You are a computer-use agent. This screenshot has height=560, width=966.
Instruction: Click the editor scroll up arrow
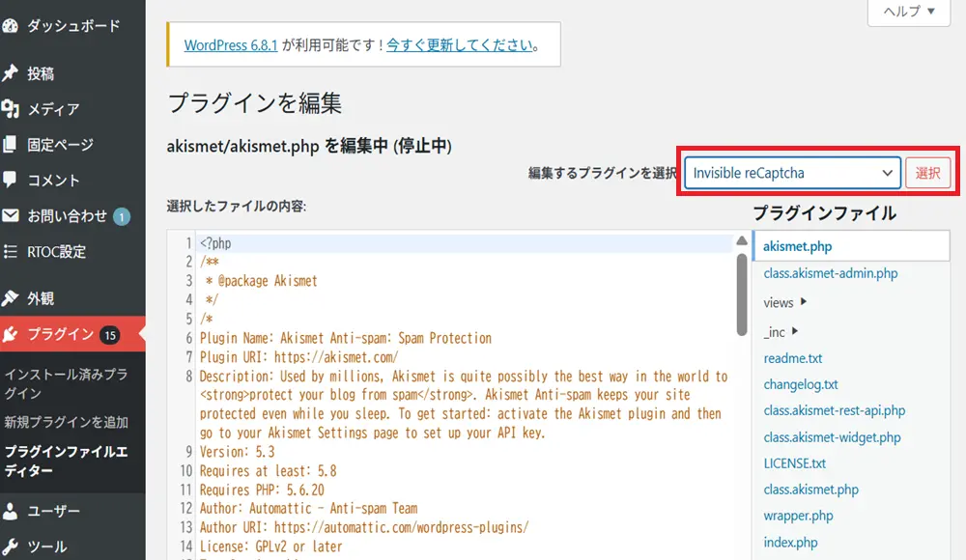point(742,240)
